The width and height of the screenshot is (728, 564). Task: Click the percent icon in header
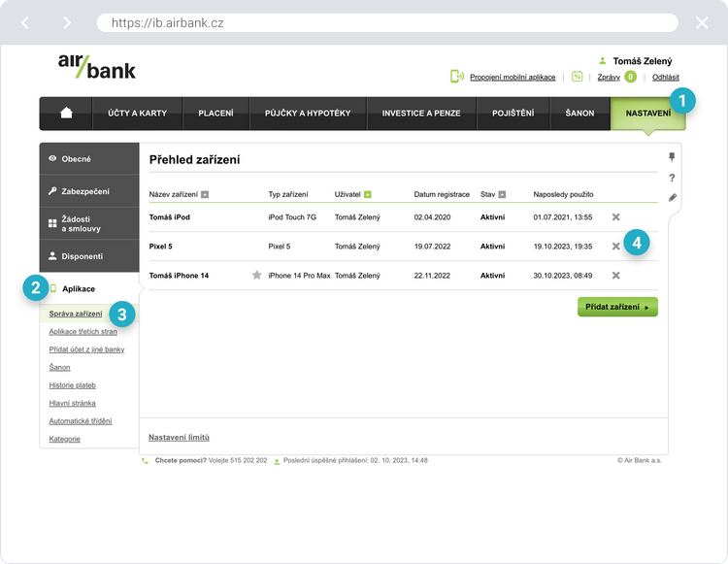(x=578, y=77)
